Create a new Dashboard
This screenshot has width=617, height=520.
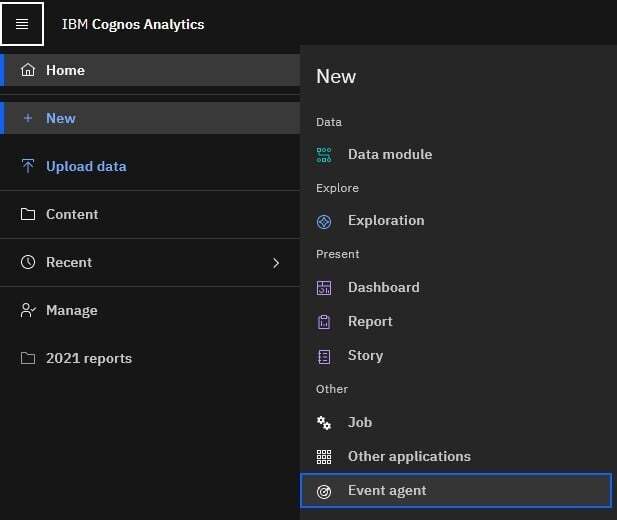[x=456, y=287]
